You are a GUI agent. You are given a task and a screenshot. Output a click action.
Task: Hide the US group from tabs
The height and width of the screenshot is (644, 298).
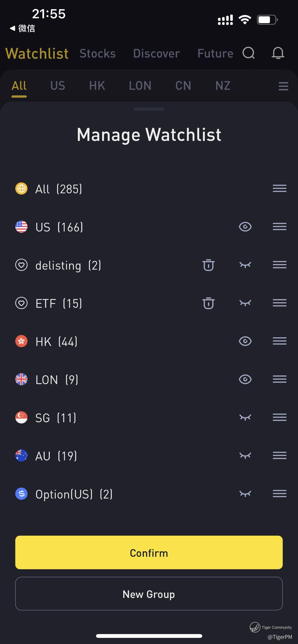(x=245, y=227)
